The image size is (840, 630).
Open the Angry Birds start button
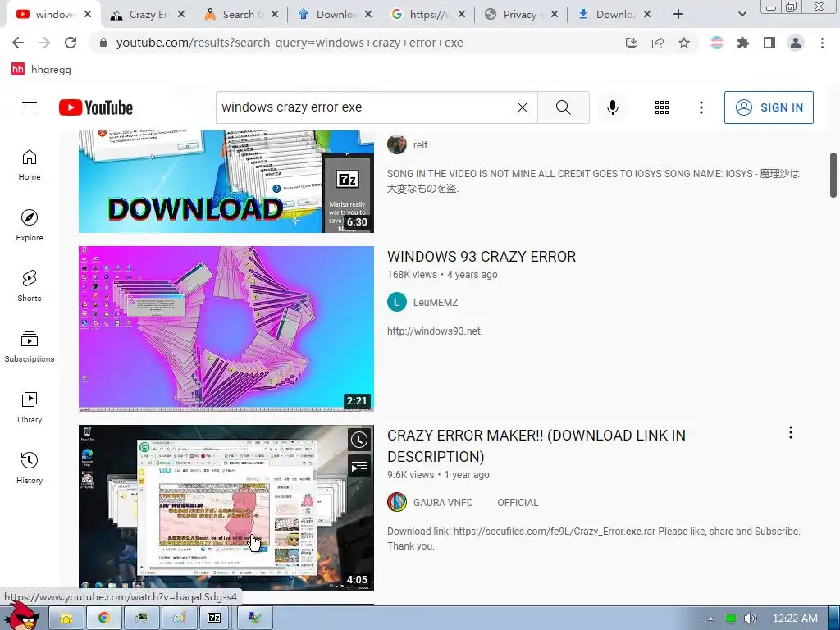point(22,616)
